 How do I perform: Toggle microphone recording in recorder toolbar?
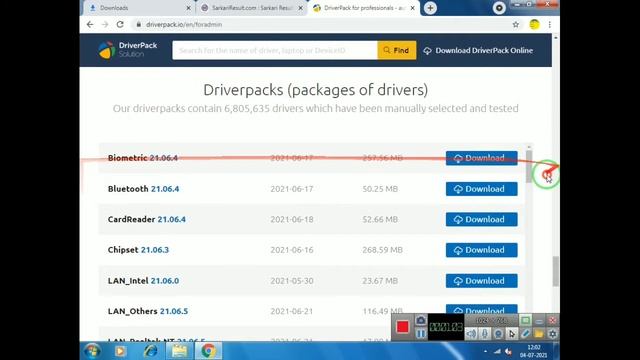(x=484, y=334)
